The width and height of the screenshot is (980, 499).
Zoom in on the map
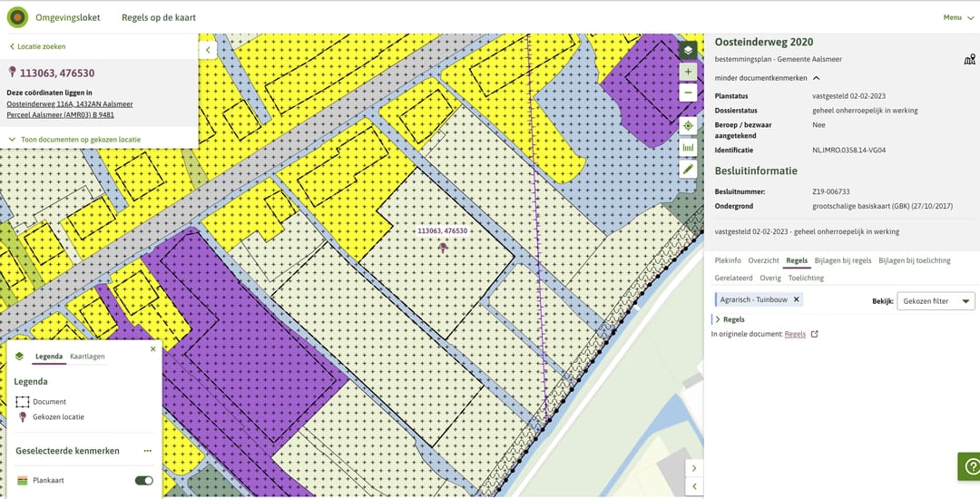pyautogui.click(x=688, y=72)
